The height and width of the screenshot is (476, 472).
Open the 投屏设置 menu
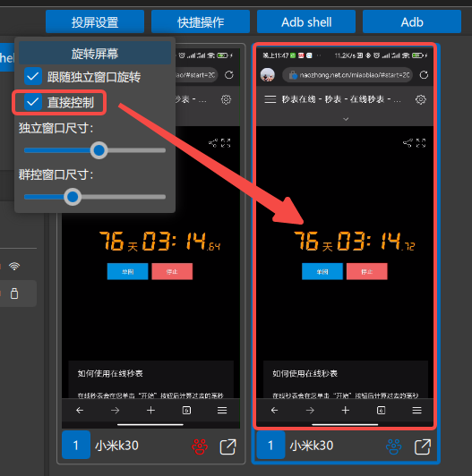95,21
